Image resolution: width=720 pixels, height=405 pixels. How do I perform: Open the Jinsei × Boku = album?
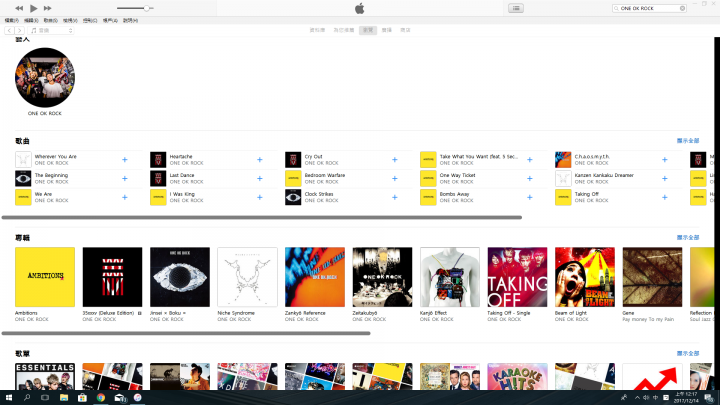(x=180, y=277)
